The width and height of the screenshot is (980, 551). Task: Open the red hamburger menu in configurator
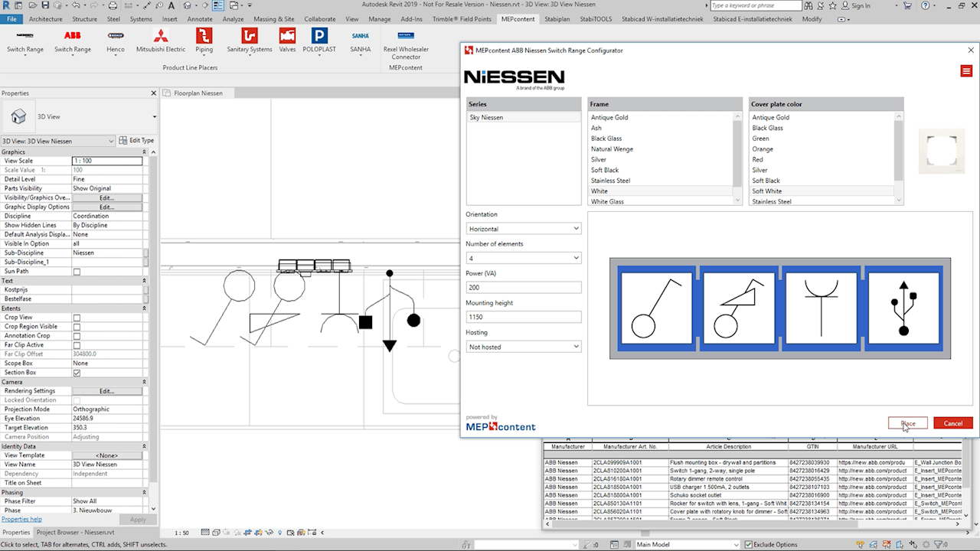(x=966, y=71)
